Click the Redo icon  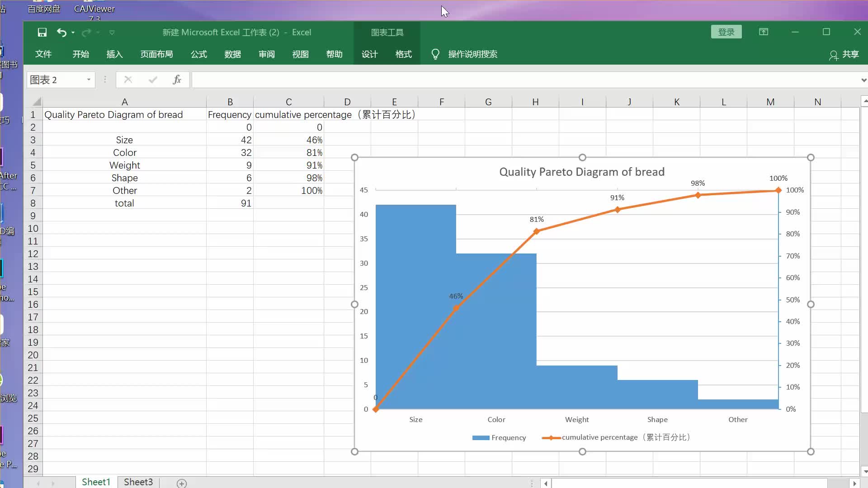[x=86, y=32]
